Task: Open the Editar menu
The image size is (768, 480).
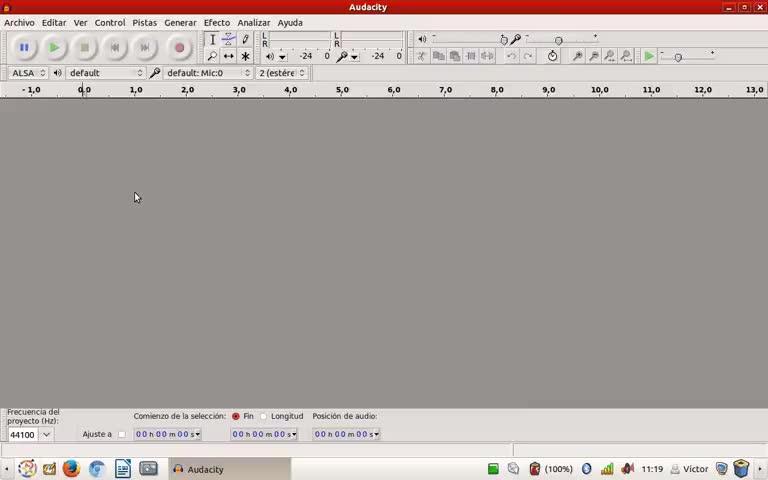Action: (x=54, y=23)
